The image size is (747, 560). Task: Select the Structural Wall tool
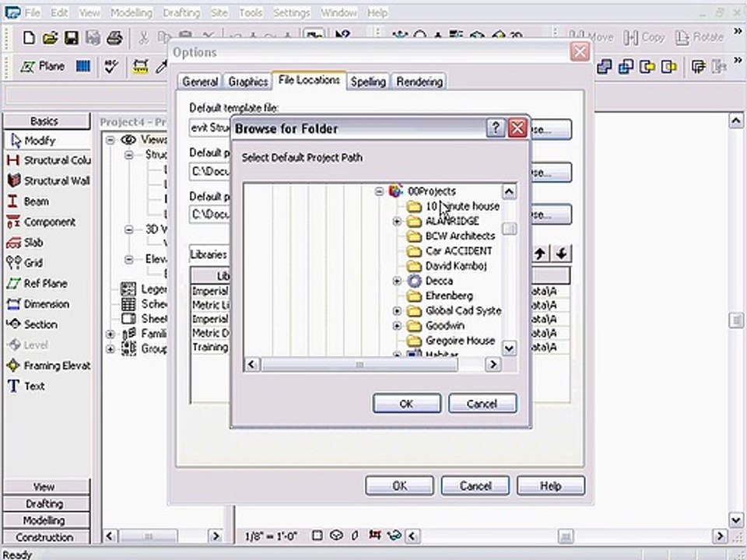click(48, 181)
